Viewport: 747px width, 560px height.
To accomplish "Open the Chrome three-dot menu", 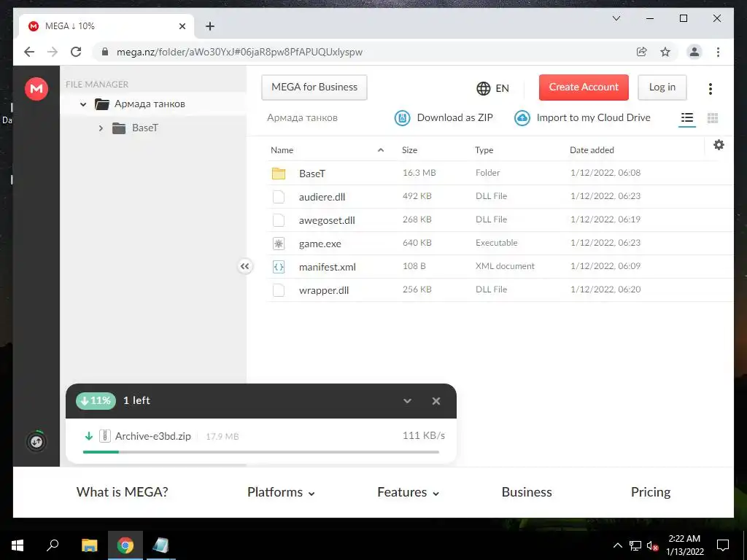I will tap(718, 52).
